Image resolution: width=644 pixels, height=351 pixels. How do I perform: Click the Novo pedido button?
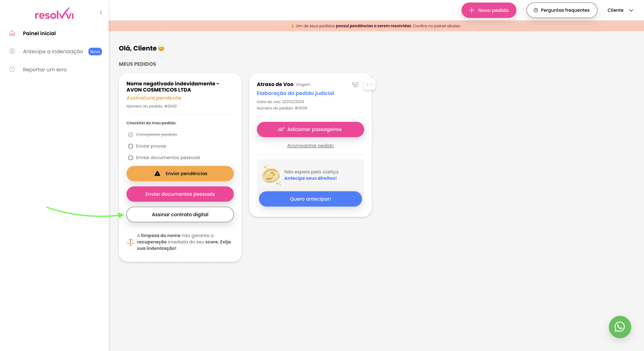click(x=489, y=10)
